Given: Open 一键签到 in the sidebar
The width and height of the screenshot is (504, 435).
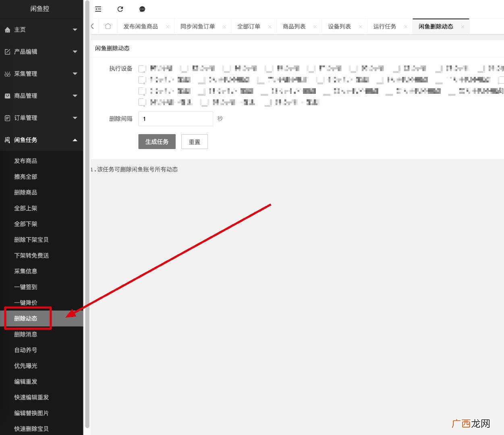Looking at the screenshot, I should 26,287.
